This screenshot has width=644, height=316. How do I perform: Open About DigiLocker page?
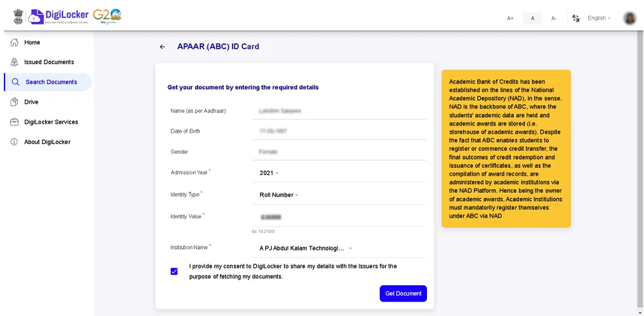click(48, 142)
